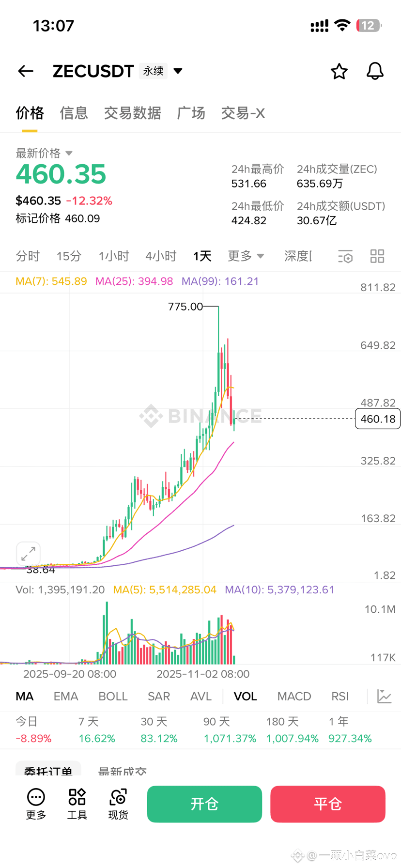This screenshot has height=868, width=401.
Task: Open the chart layout grid icon
Action: [377, 256]
